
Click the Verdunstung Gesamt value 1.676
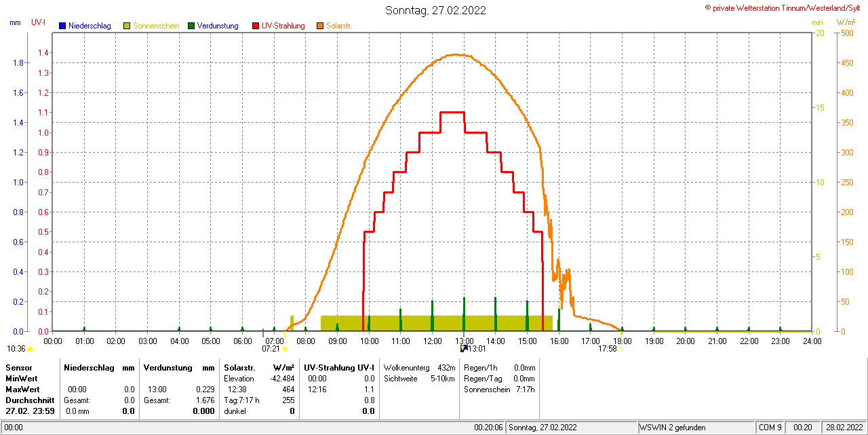pyautogui.click(x=205, y=400)
